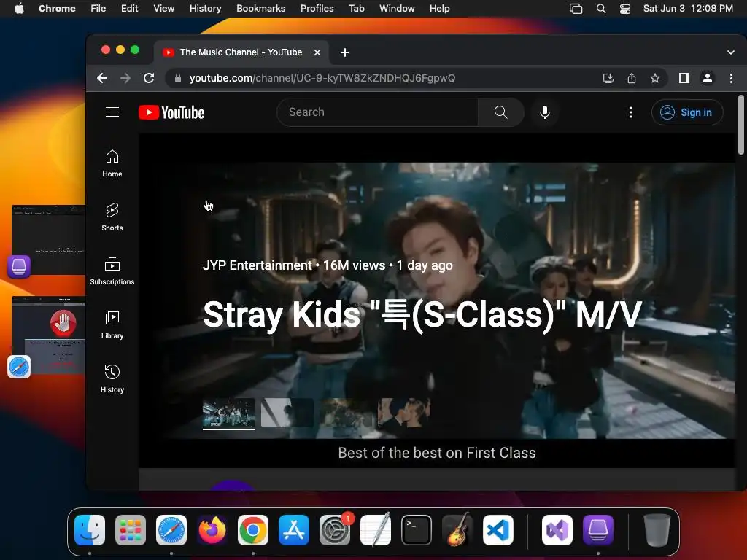Toggle Chrome side panel

coord(684,78)
